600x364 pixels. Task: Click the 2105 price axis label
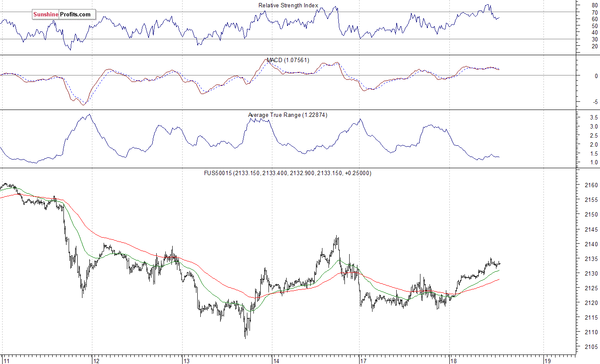[591, 347]
